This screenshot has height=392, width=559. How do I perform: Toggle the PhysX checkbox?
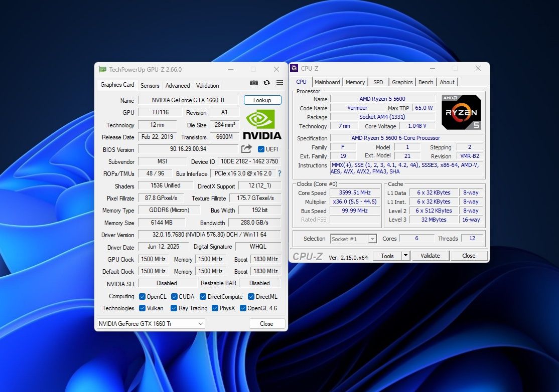(x=215, y=308)
